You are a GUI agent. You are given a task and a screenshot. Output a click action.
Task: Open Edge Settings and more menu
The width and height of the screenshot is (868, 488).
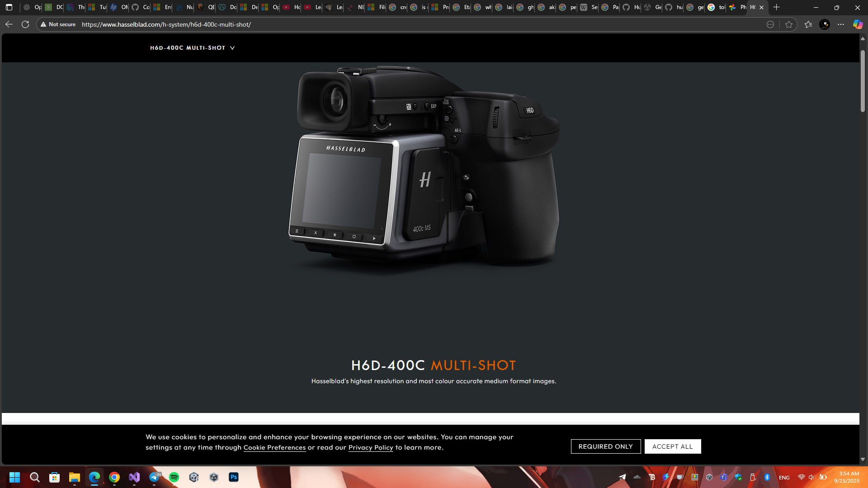841,24
